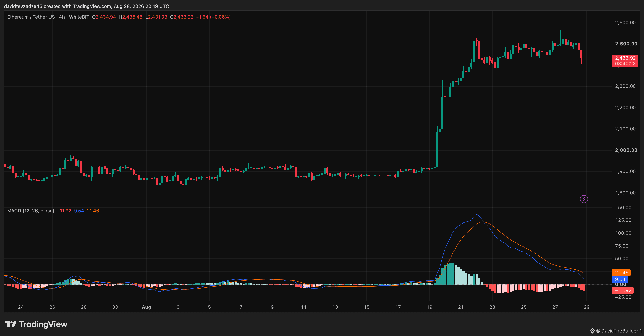Click the 21 date label on time axis
Screen dimensions: 644x336
point(461,307)
